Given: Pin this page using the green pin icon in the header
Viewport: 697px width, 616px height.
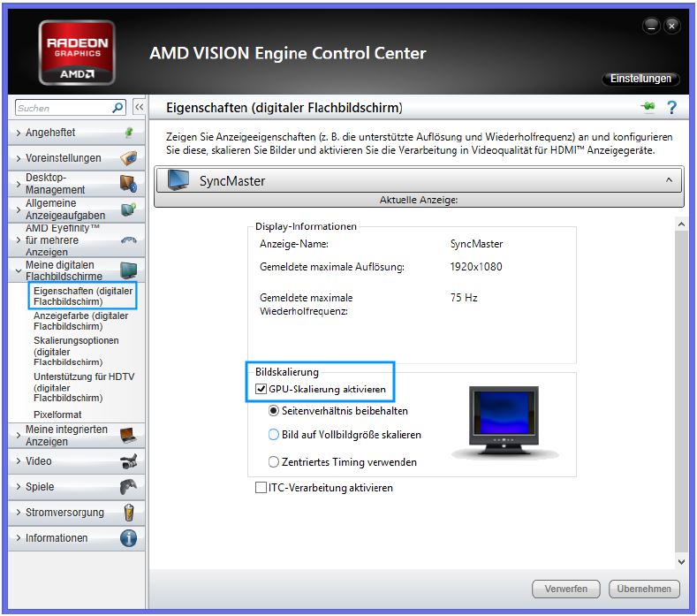Looking at the screenshot, I should (x=648, y=107).
